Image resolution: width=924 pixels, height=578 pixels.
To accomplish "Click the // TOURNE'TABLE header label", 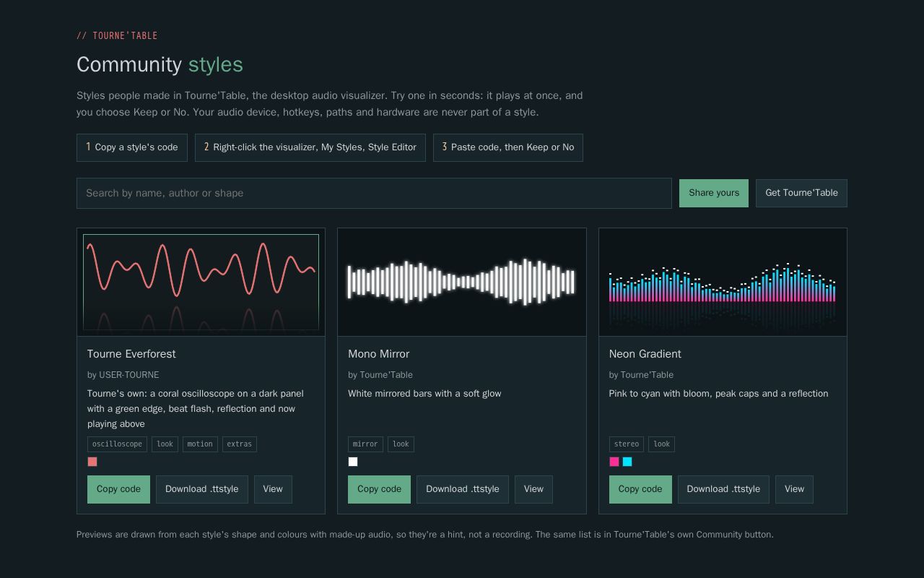I will (117, 35).
